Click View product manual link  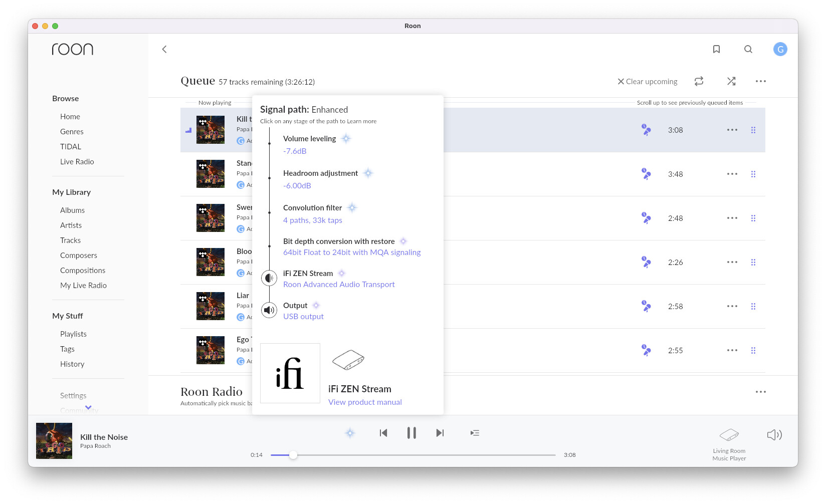tap(365, 402)
